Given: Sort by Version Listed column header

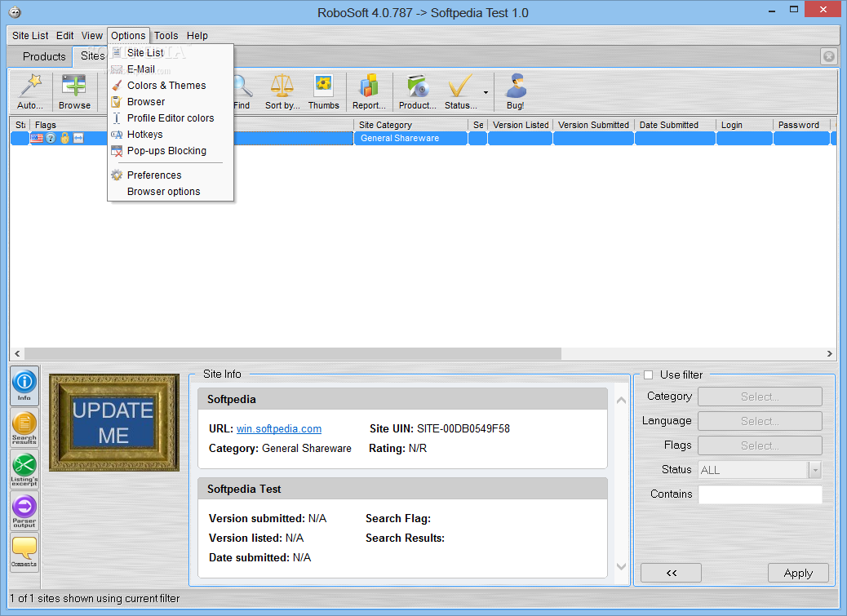Looking at the screenshot, I should point(520,125).
